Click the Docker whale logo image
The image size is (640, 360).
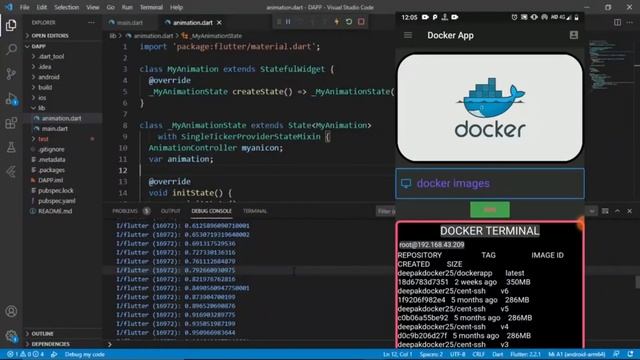490,108
